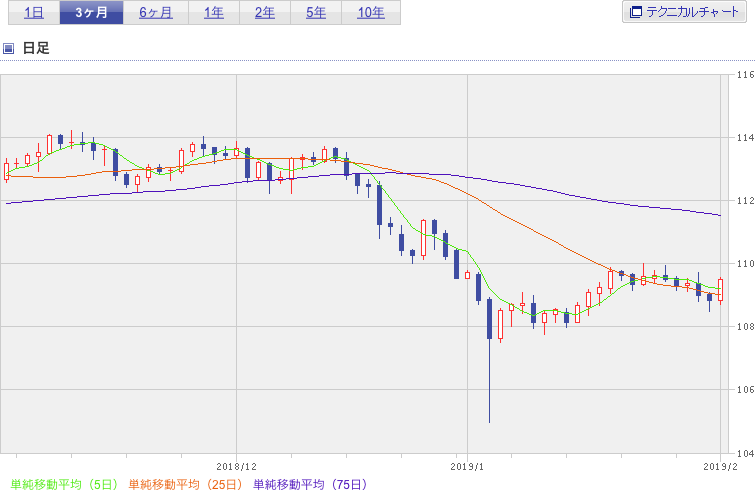Switch to the 6ヶ月 period tab
Viewport: 755px width, 493px height.
(156, 13)
